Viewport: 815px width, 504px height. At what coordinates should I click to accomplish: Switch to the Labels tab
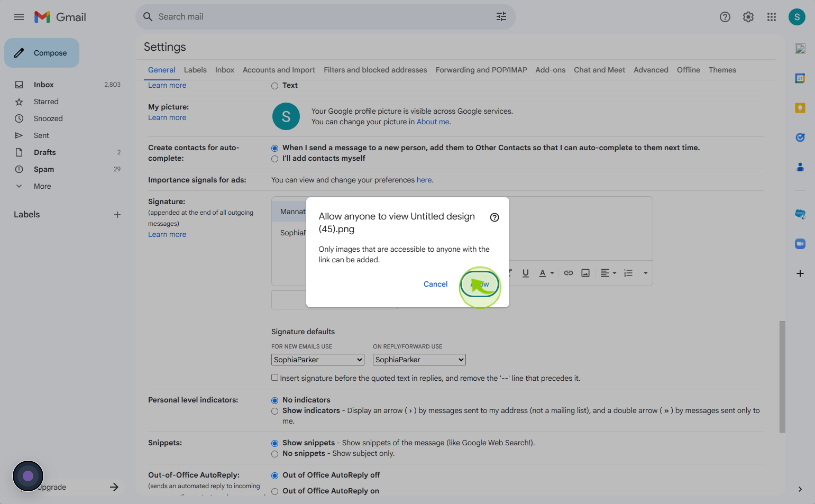point(195,70)
